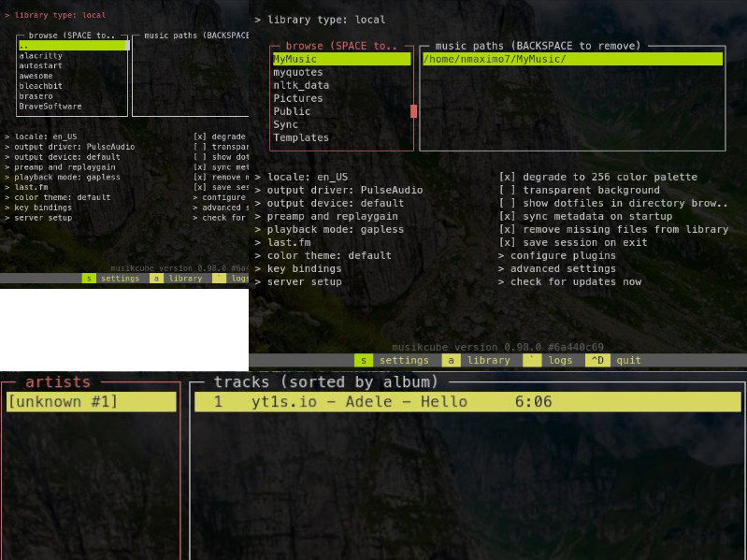Open key bindings in the larger settings panel

[304, 268]
